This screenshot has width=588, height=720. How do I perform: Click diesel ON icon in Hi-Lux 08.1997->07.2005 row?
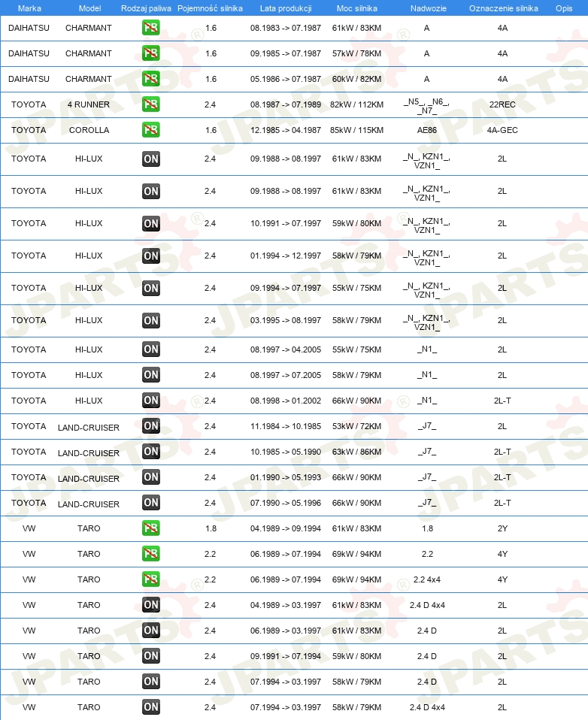click(150, 375)
